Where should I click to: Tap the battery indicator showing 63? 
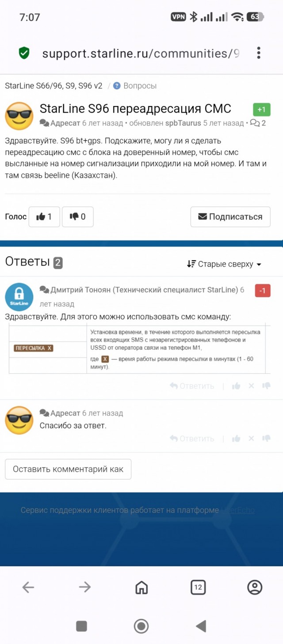point(255,17)
